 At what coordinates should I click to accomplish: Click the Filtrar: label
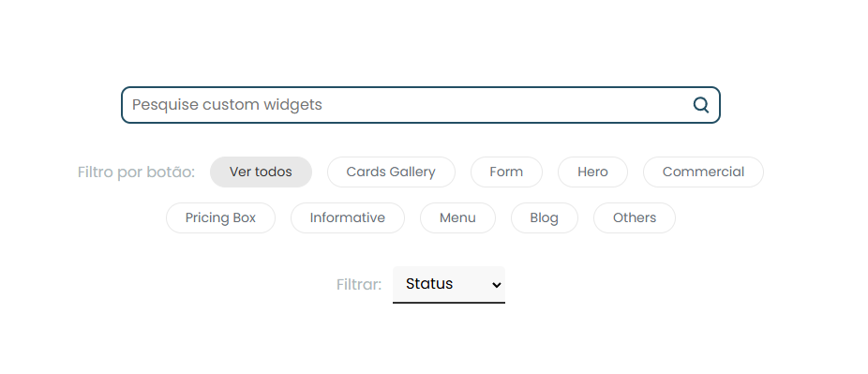coord(359,284)
